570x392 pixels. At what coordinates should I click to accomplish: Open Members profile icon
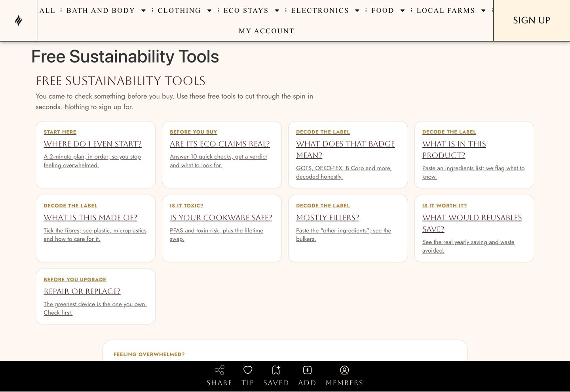pyautogui.click(x=344, y=370)
